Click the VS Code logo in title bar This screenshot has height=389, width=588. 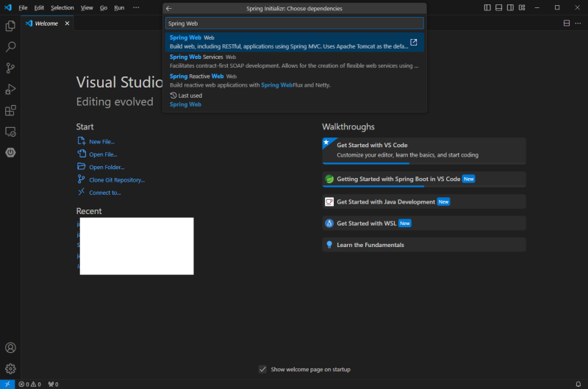(x=8, y=7)
